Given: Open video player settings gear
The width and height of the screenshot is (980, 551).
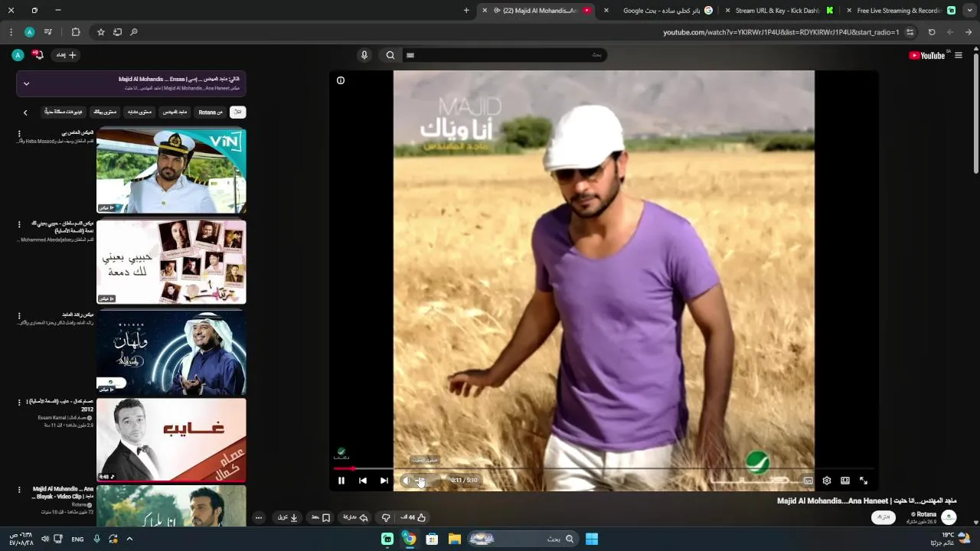Looking at the screenshot, I should point(827,481).
